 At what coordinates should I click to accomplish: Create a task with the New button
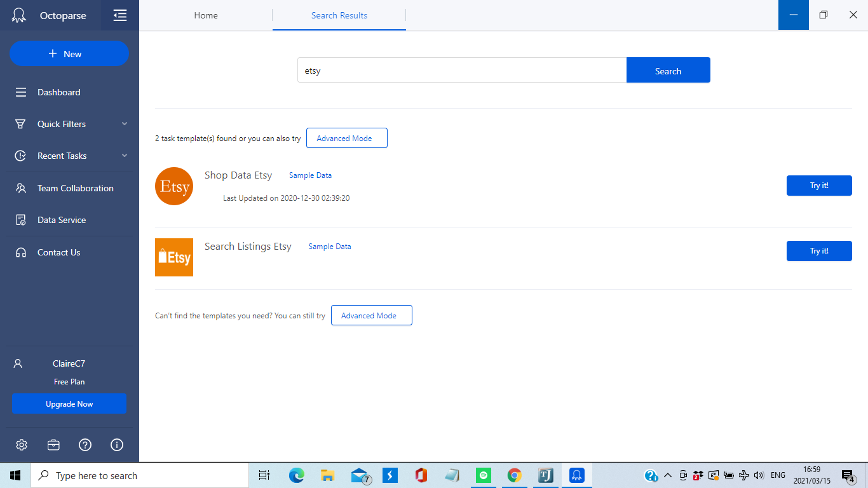coord(69,54)
